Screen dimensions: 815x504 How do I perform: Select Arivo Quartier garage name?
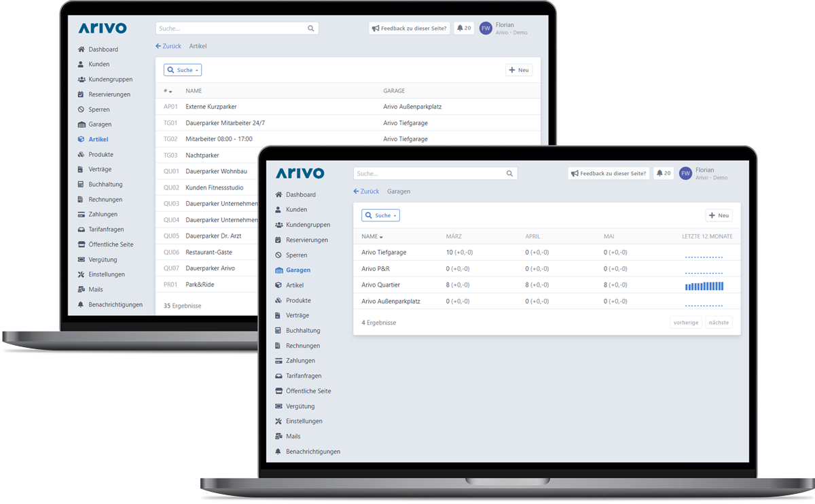pyautogui.click(x=380, y=285)
